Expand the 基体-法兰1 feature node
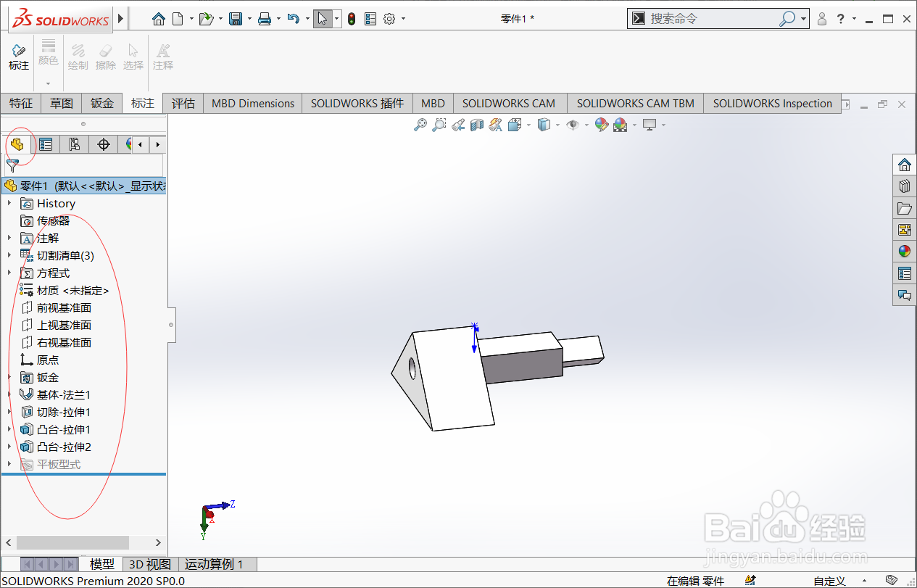This screenshot has height=588, width=917. pyautogui.click(x=9, y=394)
